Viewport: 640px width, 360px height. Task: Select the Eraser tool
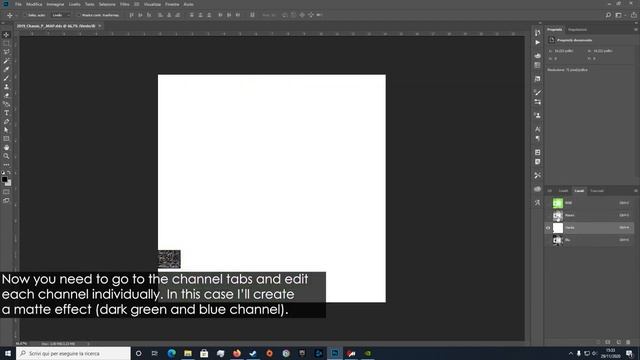6,96
